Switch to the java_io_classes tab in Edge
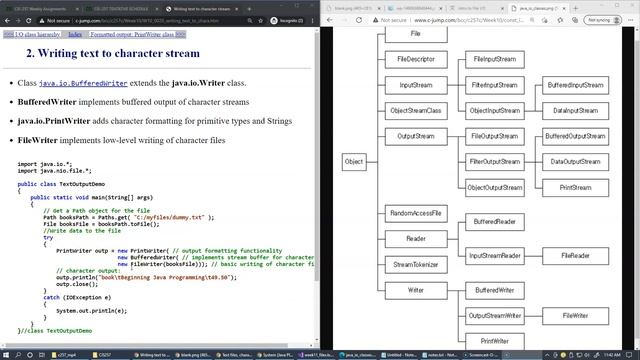This screenshot has width=640, height=360. [x=539, y=8]
